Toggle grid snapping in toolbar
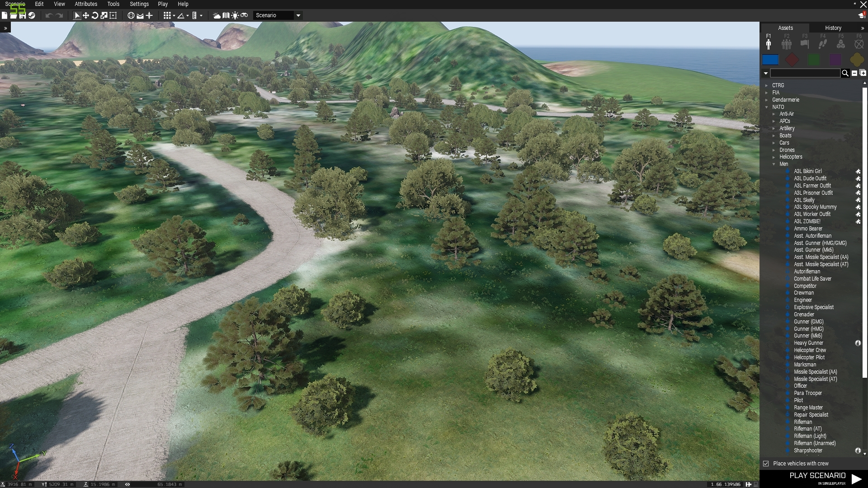Screen dimensions: 868x488 click(167, 15)
